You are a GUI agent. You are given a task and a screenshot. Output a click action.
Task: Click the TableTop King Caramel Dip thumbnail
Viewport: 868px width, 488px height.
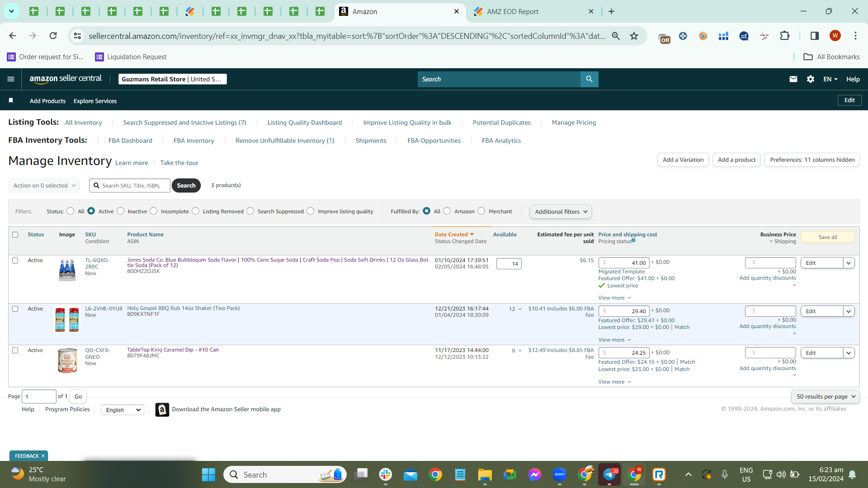(67, 360)
